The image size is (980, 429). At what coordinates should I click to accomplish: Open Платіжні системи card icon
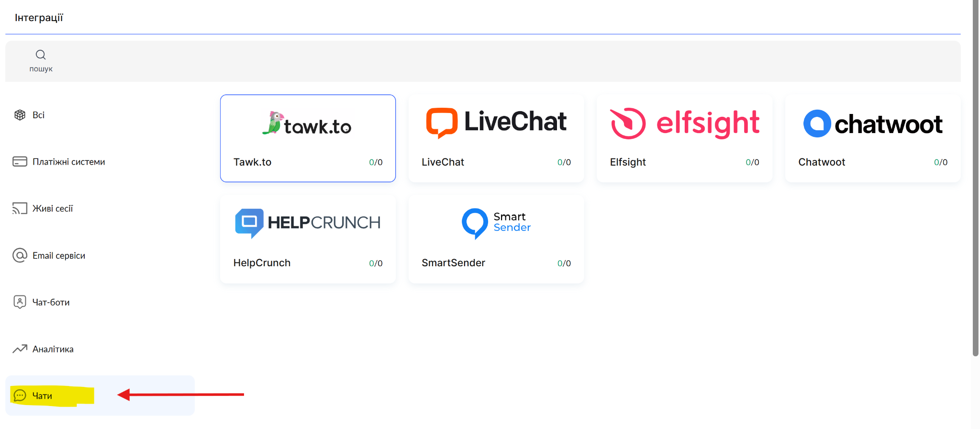[20, 161]
